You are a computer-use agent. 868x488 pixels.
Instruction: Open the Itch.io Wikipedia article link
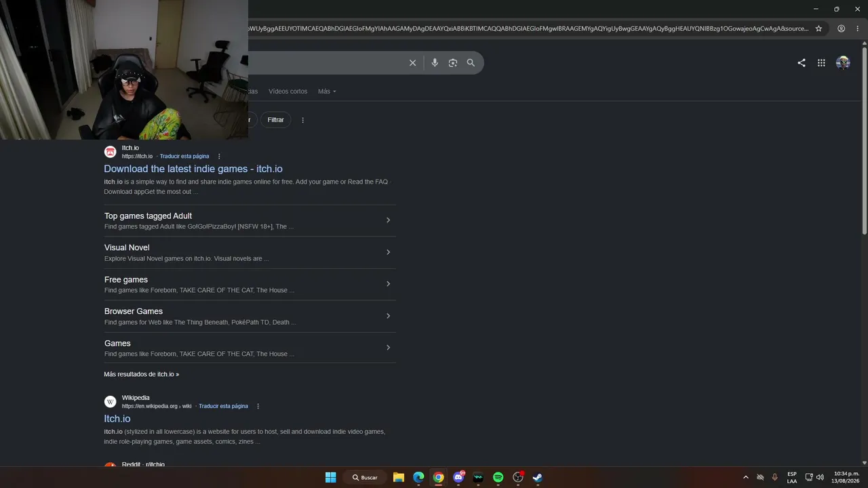click(x=117, y=419)
